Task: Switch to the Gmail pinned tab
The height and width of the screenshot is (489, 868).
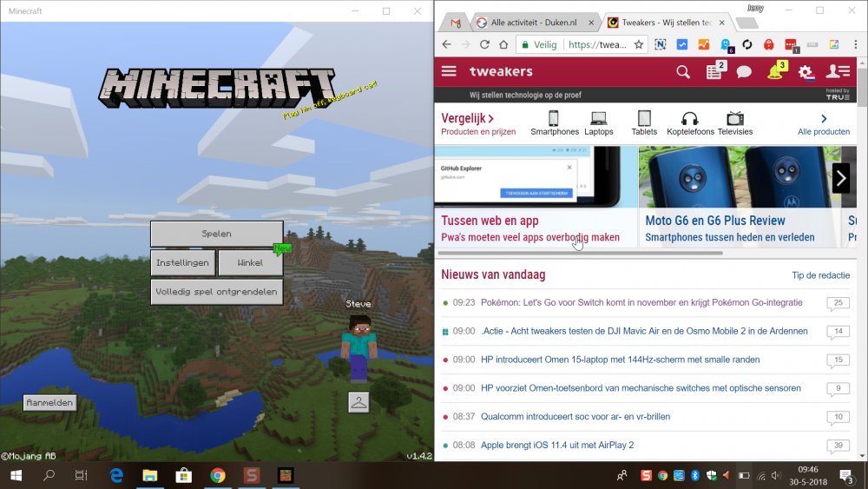Action: pos(456,23)
